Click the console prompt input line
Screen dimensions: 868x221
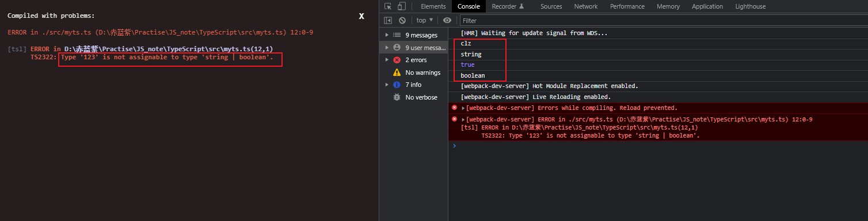[x=662, y=146]
